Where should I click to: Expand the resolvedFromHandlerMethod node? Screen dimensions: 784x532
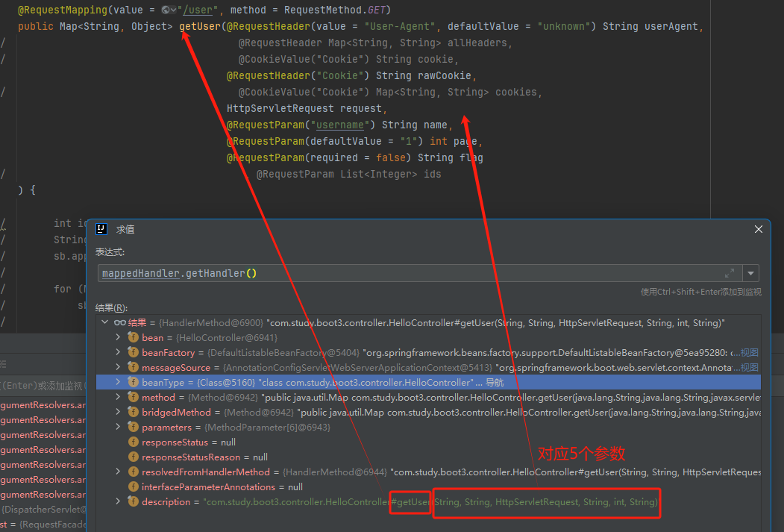click(x=118, y=472)
